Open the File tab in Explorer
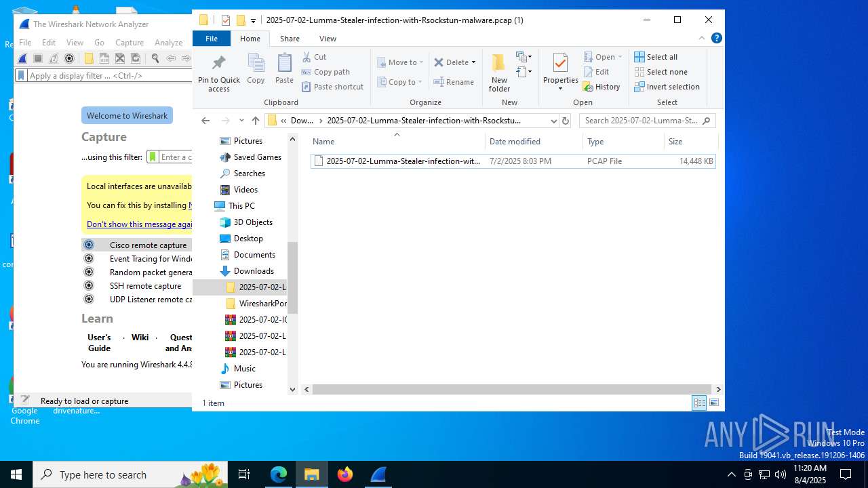The image size is (868, 488). coord(212,39)
